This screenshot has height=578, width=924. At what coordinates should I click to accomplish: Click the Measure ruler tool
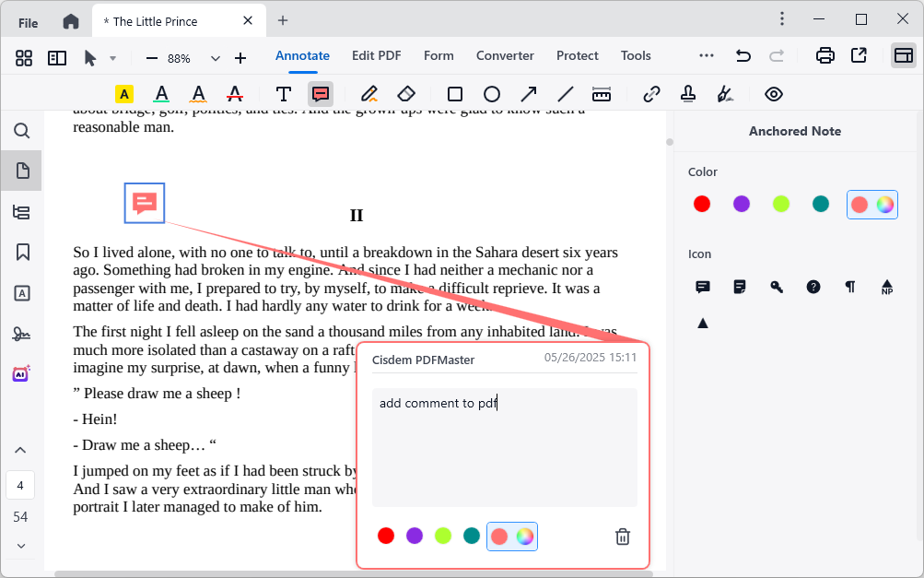(602, 94)
